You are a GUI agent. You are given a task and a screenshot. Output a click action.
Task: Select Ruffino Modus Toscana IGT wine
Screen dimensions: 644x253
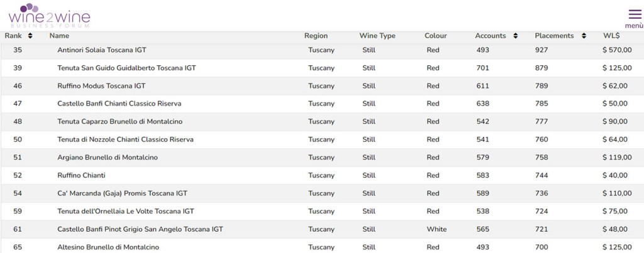click(101, 85)
